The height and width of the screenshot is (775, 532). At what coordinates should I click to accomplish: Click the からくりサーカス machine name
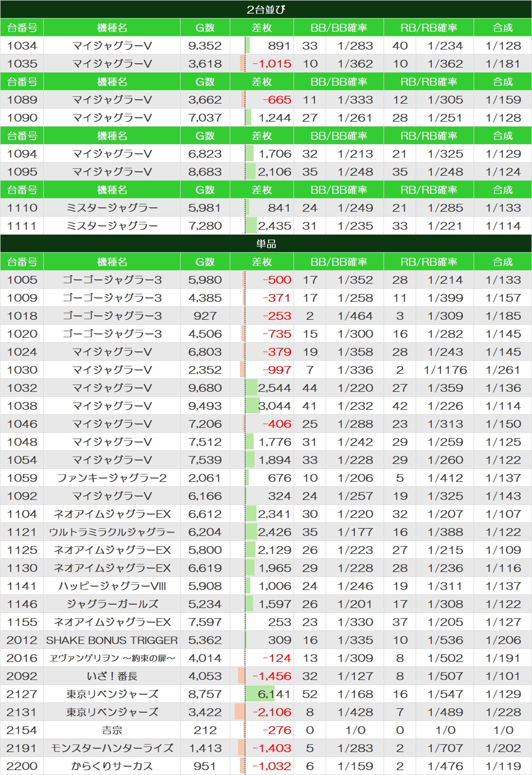click(x=112, y=766)
